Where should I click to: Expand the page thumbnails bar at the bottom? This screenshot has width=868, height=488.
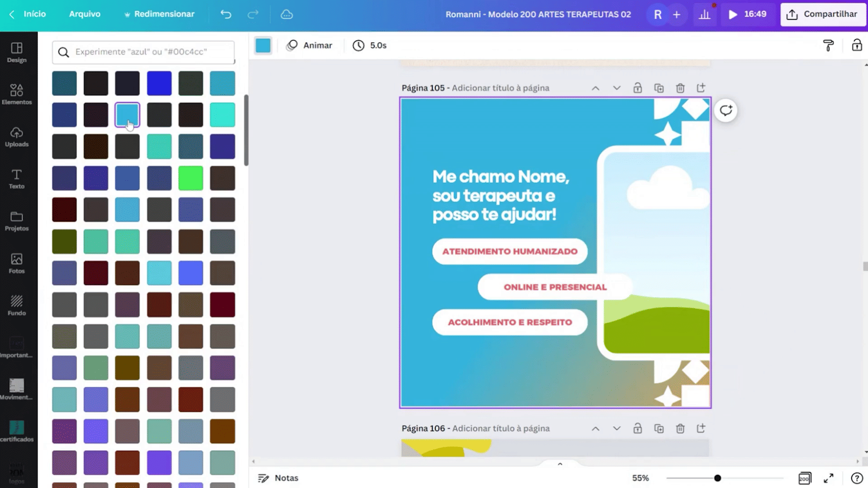pyautogui.click(x=560, y=464)
